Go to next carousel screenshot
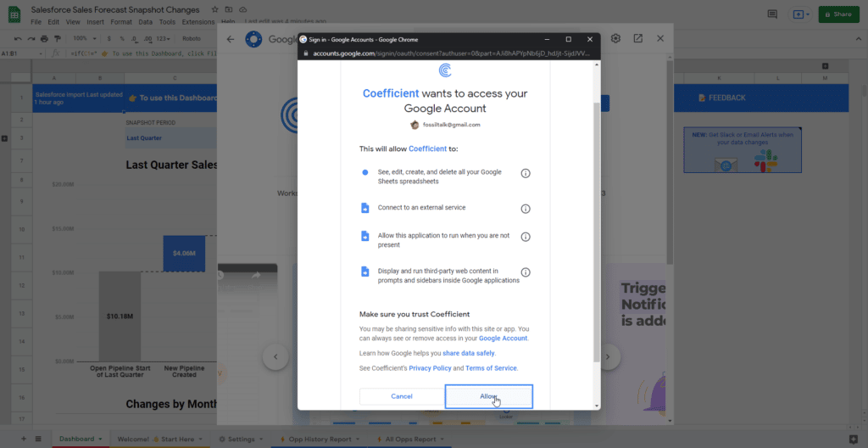The width and height of the screenshot is (868, 448). click(x=607, y=356)
